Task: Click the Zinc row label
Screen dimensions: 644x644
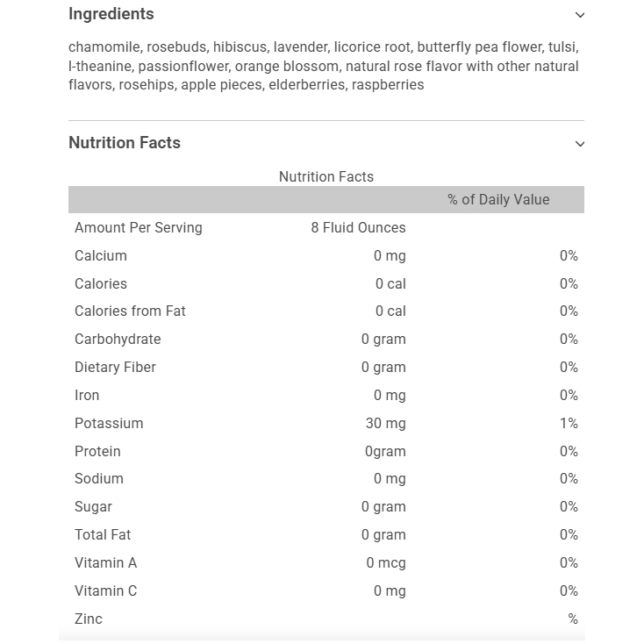Action: (x=89, y=619)
